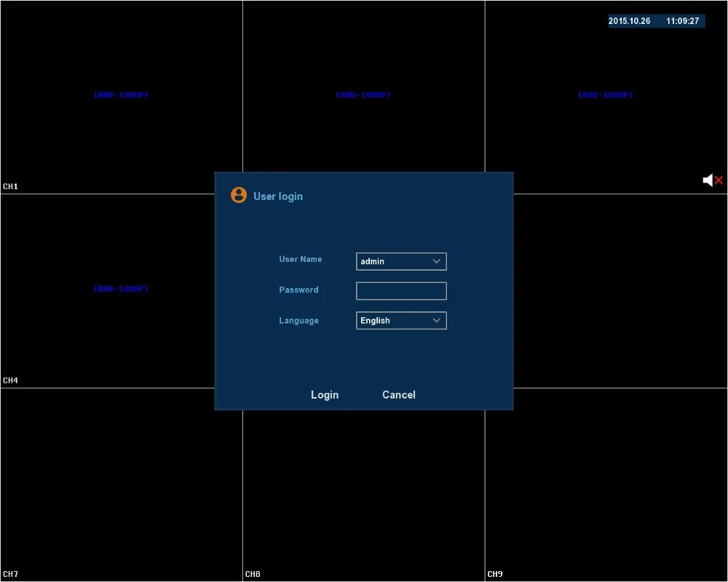The image size is (728, 582).
Task: Expand the User Name dropdown arrow
Action: click(436, 261)
